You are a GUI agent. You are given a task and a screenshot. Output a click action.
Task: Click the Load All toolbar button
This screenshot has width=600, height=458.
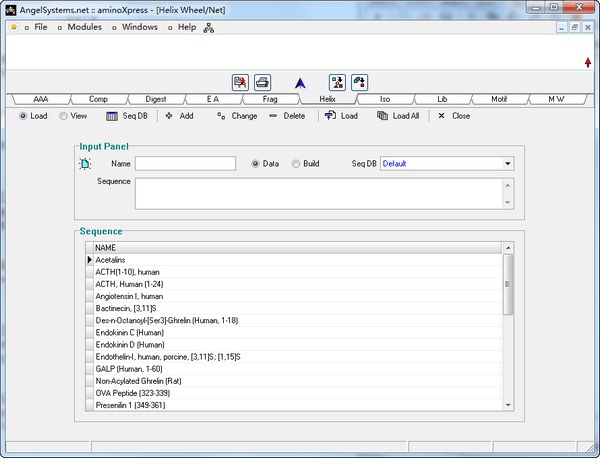pyautogui.click(x=398, y=116)
